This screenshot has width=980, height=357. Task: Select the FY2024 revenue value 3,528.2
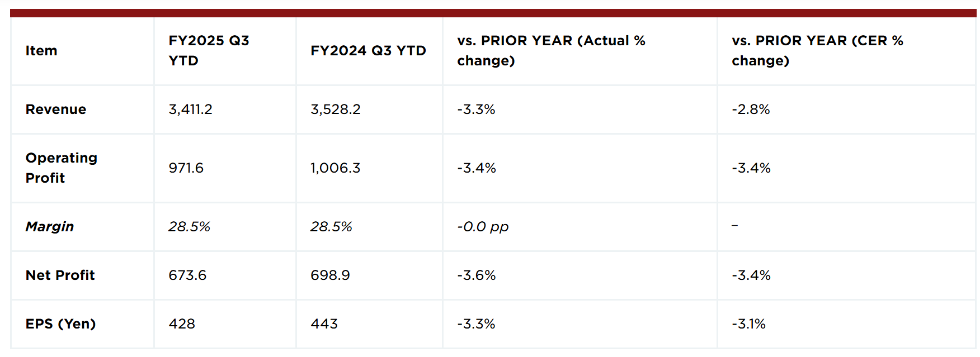(336, 110)
